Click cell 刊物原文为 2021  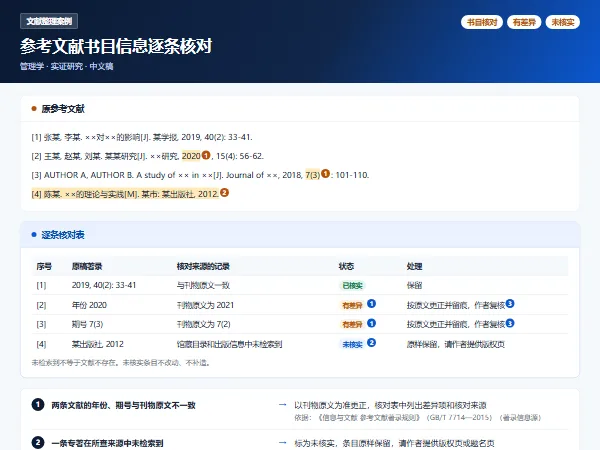coord(205,305)
